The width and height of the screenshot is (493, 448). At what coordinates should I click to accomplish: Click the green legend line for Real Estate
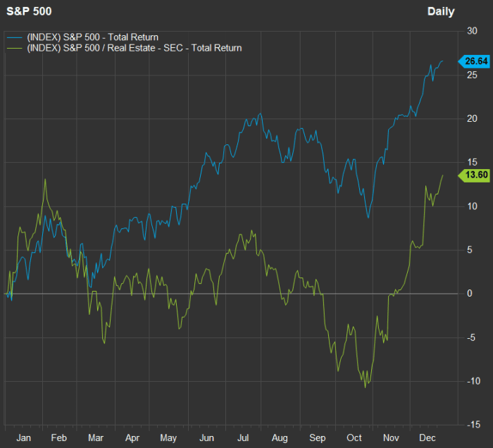pos(15,49)
